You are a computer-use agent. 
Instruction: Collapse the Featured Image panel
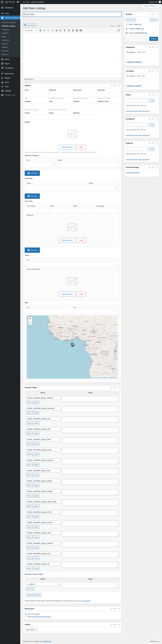pyautogui.click(x=157, y=167)
